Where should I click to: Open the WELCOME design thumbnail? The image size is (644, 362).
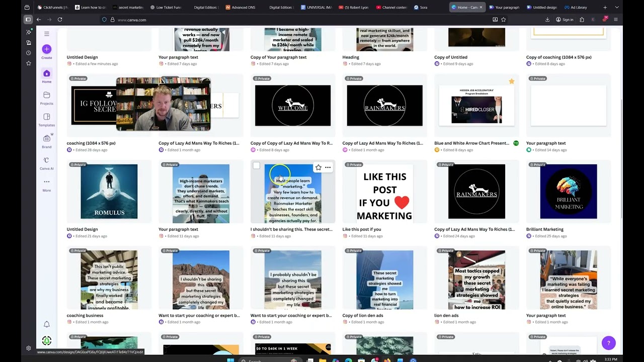click(x=293, y=106)
